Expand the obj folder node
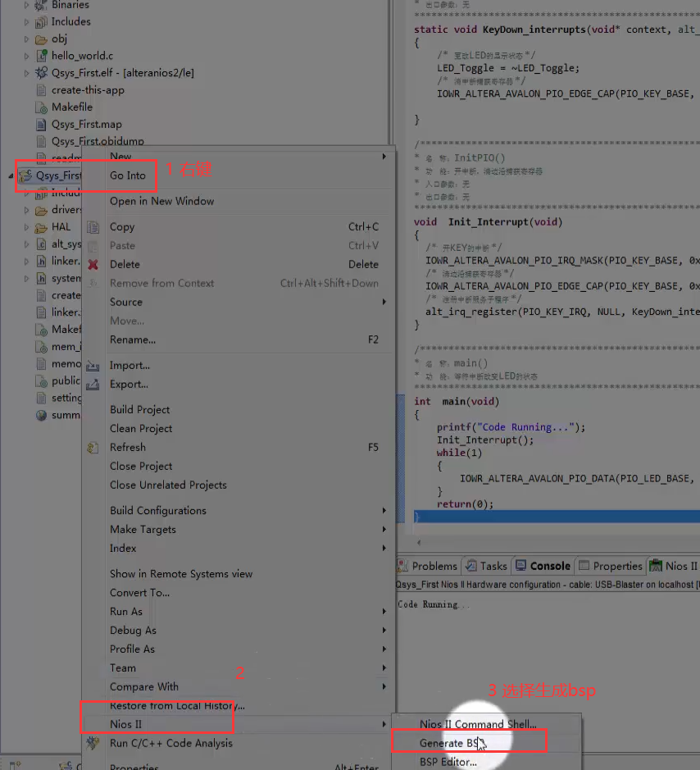700x770 pixels. 26,39
